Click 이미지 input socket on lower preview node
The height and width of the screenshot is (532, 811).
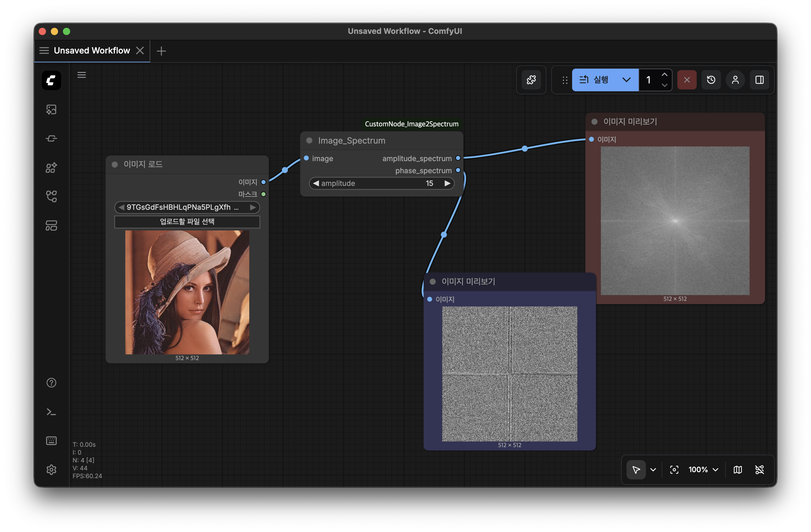coord(430,299)
